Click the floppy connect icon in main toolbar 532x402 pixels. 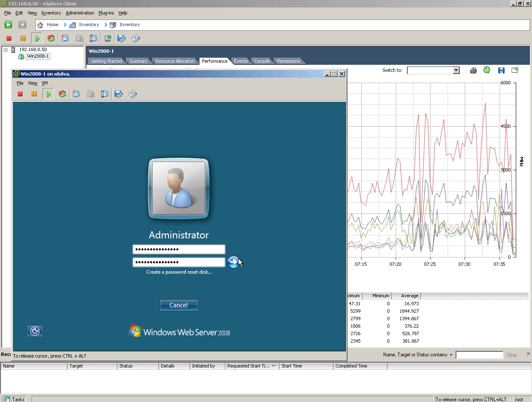tap(122, 38)
